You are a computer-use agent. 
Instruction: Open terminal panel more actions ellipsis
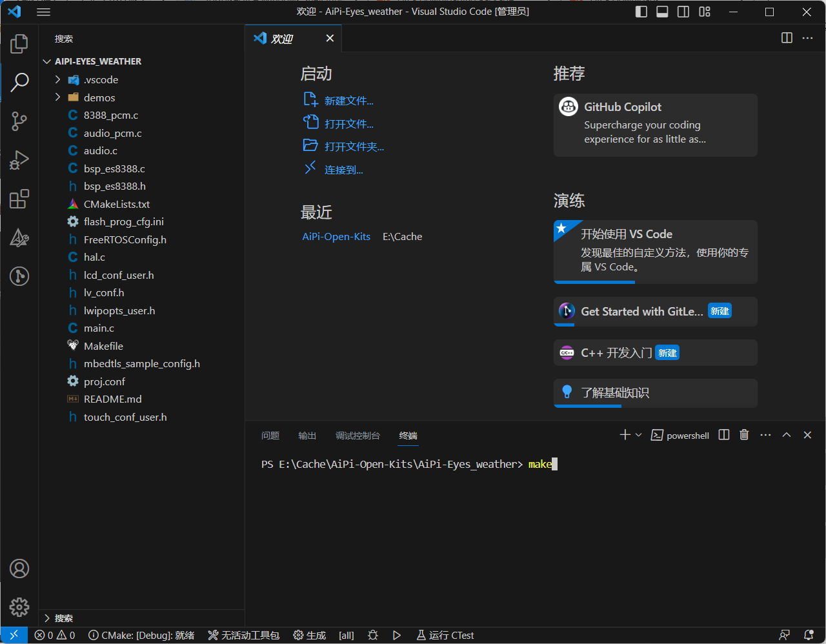(x=765, y=435)
